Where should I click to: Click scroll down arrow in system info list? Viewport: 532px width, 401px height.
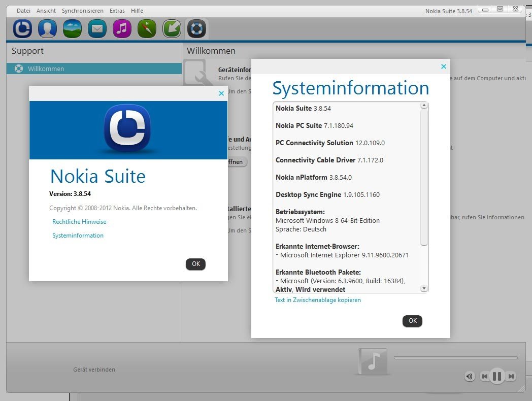(424, 289)
